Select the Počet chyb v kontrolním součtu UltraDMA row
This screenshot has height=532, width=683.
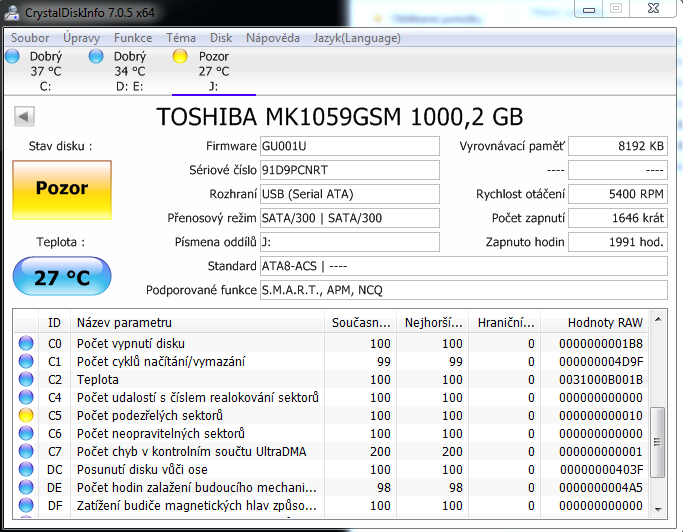tap(331, 451)
